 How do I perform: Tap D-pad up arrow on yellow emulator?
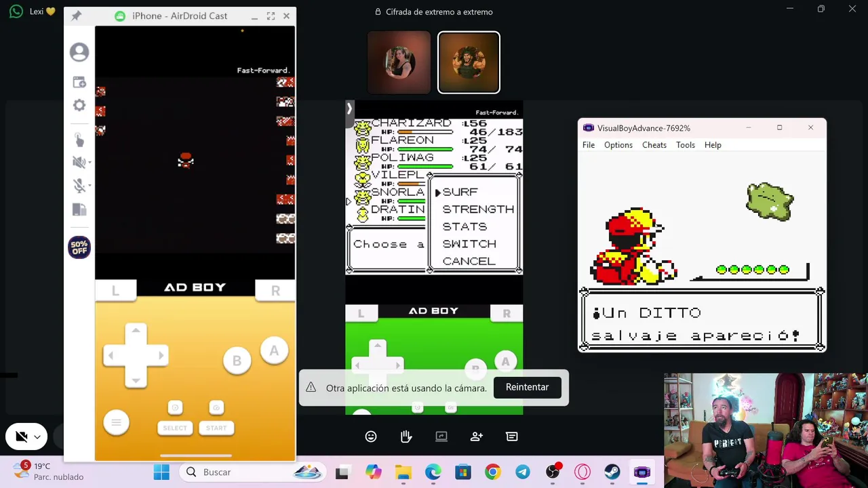(136, 331)
